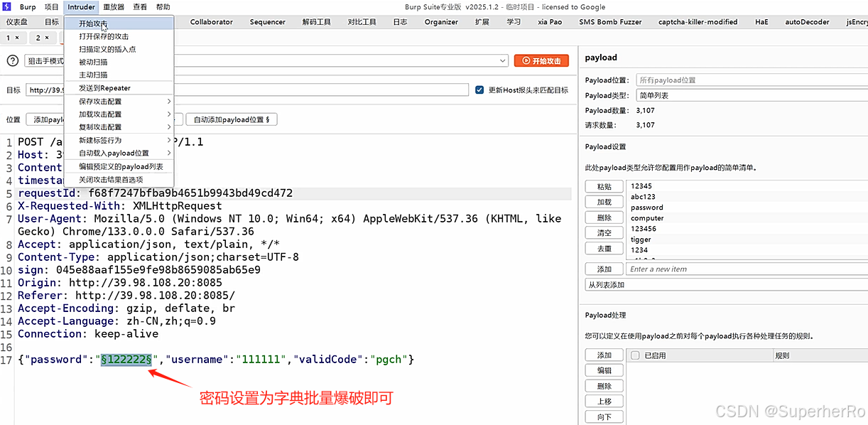This screenshot has height=425, width=868.
Task: Open the Organizer tab
Action: coord(441,22)
